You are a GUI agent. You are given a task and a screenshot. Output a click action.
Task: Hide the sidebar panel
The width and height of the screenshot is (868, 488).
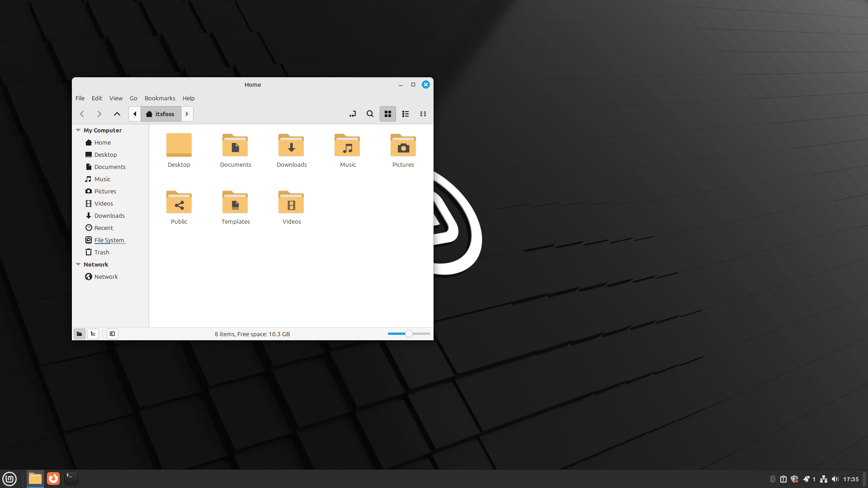[112, 333]
